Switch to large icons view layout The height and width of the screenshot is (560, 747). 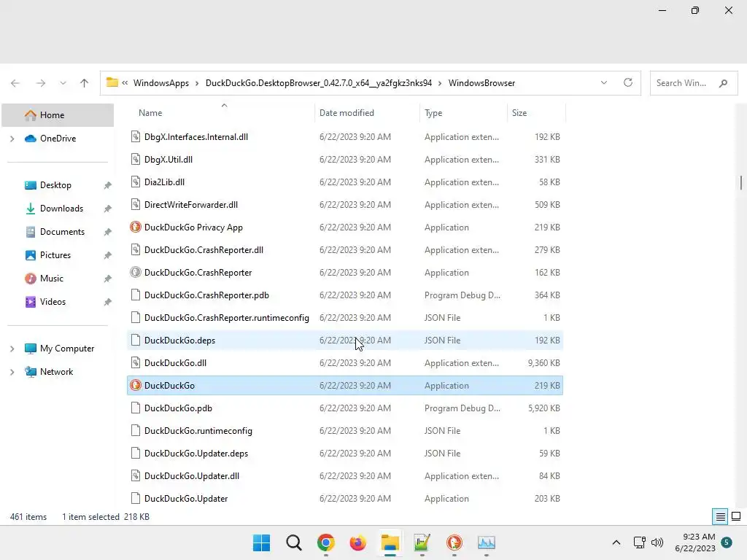736,516
